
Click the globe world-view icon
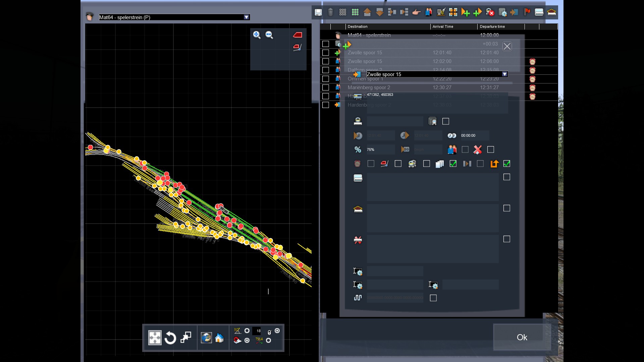206,338
